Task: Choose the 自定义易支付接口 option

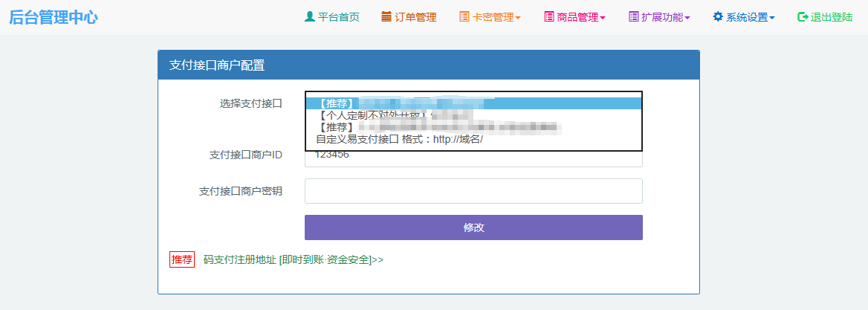Action: pos(399,139)
